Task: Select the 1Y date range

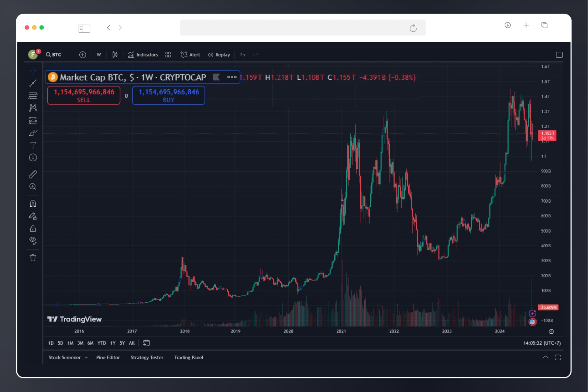Action: coord(113,343)
